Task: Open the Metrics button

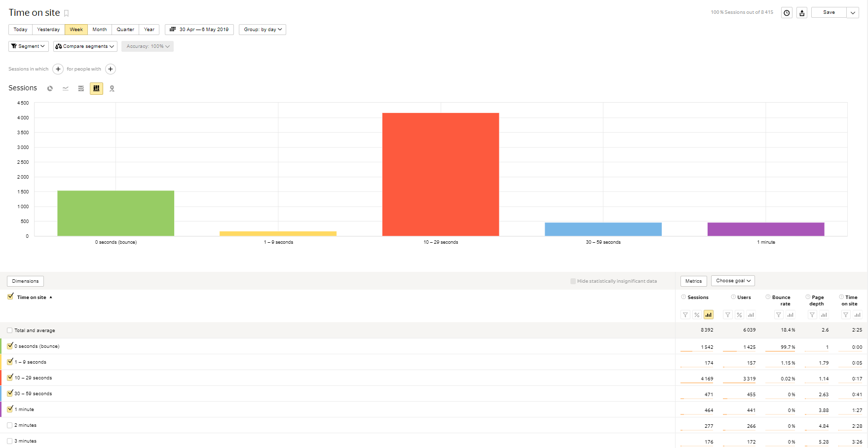Action: point(693,281)
